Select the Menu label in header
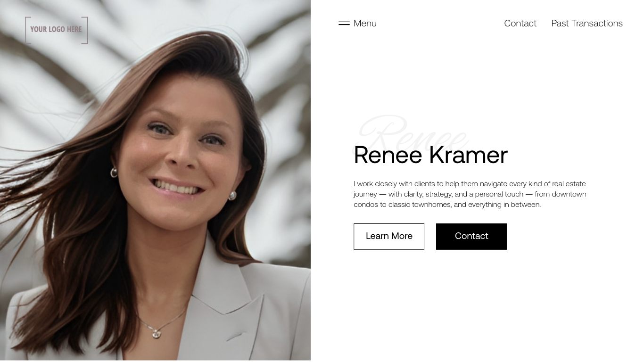Screen dimensions: 644x362 coord(365,23)
